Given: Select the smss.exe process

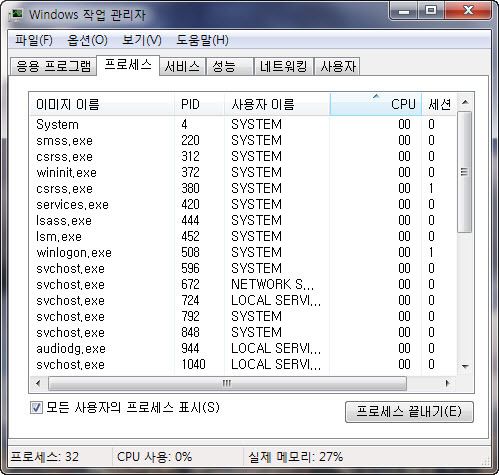Looking at the screenshot, I should (243, 140).
